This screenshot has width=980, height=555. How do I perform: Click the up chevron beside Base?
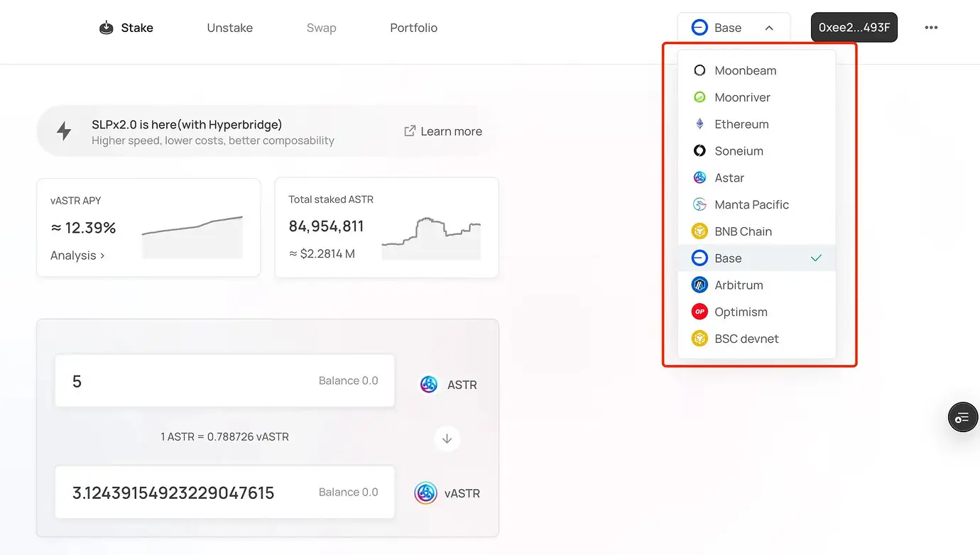pos(769,28)
